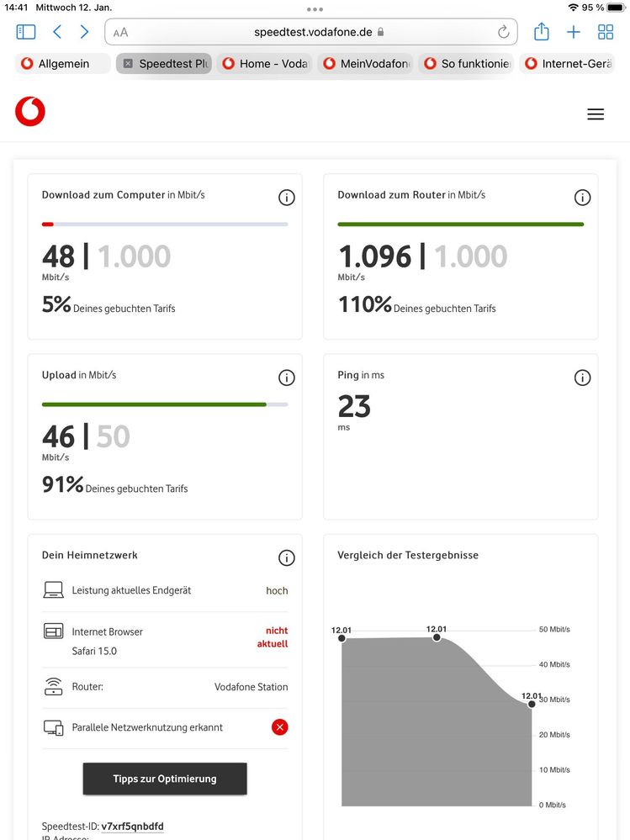This screenshot has height=840, width=630.
Task: Click the Vodafone Station router label
Action: click(251, 687)
